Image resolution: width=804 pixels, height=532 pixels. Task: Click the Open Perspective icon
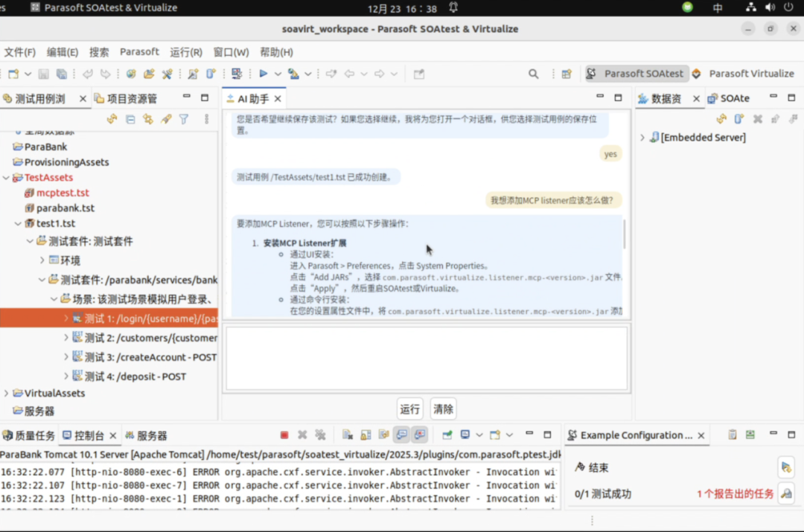point(566,74)
